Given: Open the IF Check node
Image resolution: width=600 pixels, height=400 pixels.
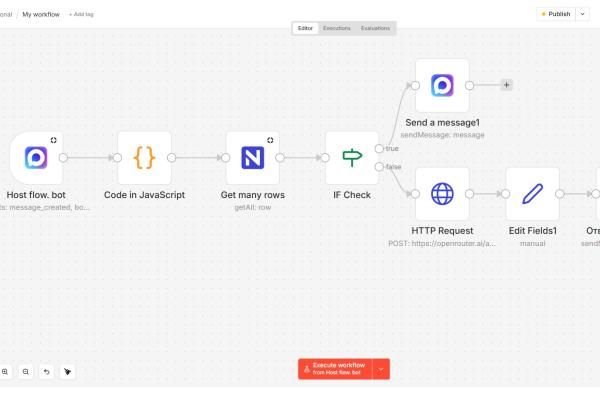Looking at the screenshot, I should coord(351,158).
